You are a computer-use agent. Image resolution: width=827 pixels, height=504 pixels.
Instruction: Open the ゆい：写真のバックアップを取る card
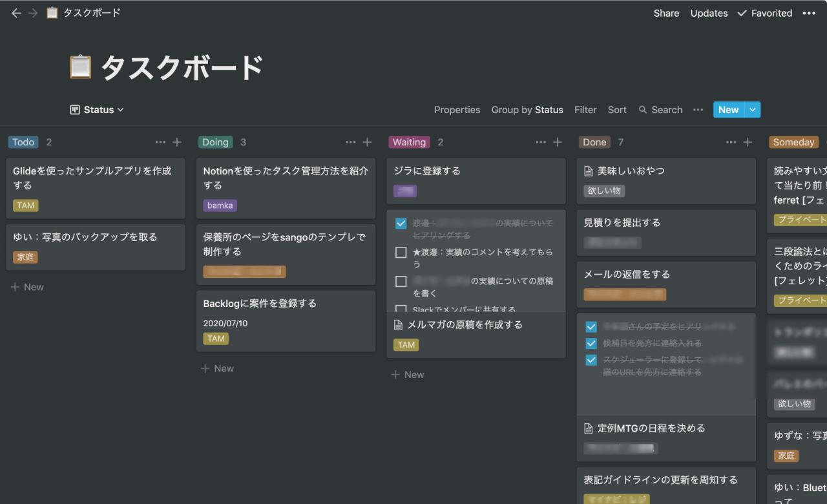(96, 247)
